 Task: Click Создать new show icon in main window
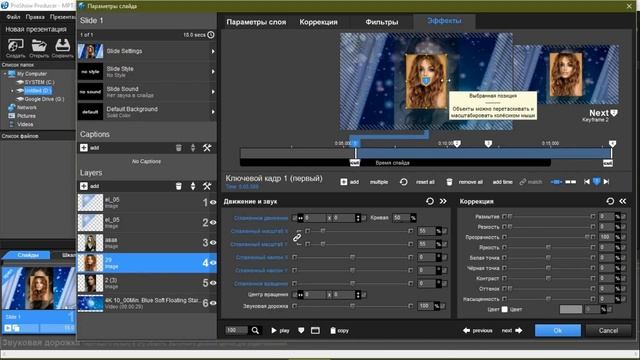click(16, 45)
